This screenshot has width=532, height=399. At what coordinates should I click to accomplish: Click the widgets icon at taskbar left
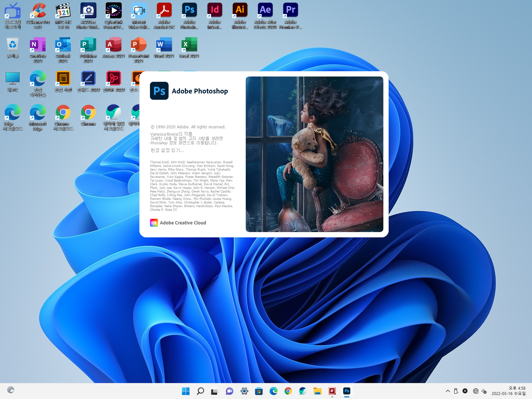[11, 390]
